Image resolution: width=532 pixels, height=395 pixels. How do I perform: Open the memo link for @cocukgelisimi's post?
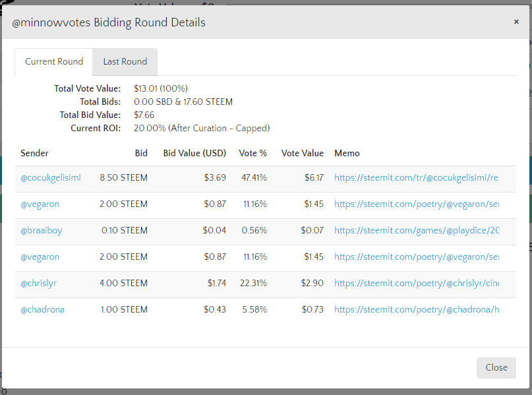click(416, 178)
